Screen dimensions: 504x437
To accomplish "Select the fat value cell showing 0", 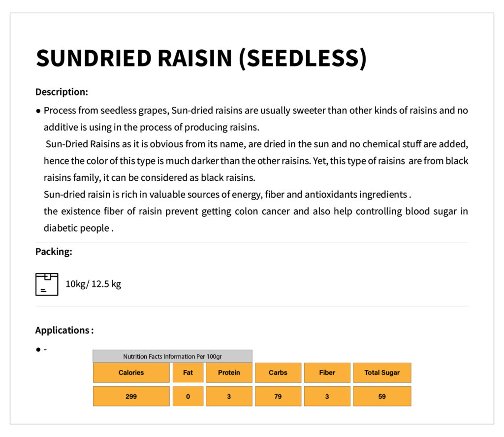I will [188, 396].
